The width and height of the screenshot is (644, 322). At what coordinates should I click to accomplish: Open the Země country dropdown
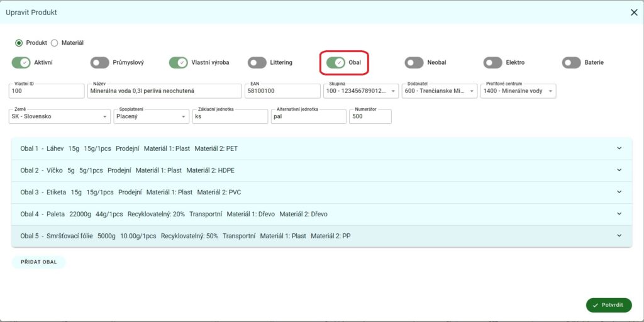[x=60, y=116]
